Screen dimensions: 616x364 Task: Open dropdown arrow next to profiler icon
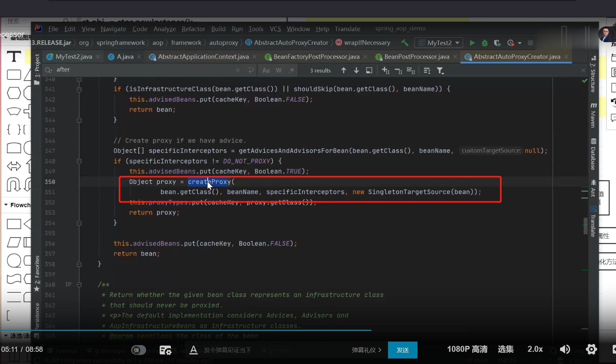tap(520, 43)
